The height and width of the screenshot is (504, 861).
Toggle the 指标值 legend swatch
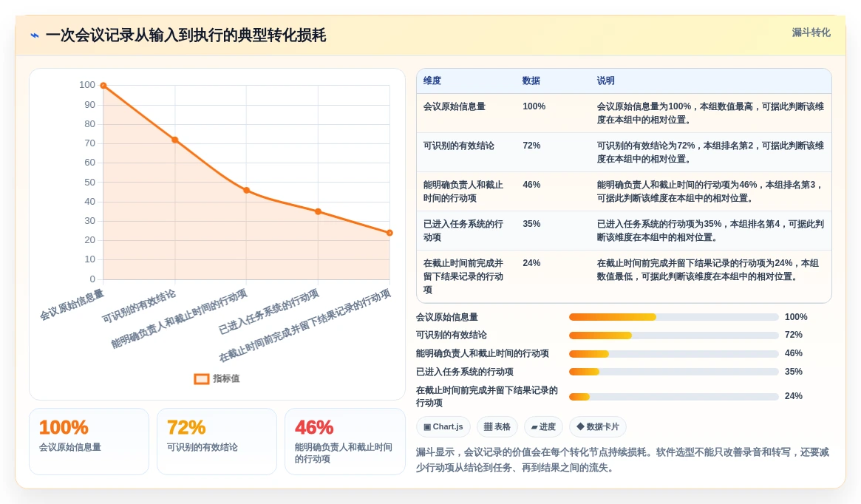[202, 379]
